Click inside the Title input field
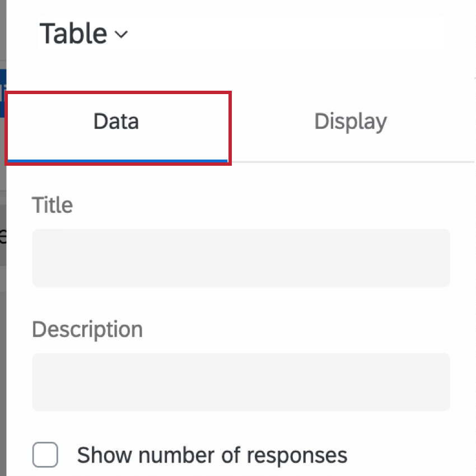Viewport: 476px width, 476px height. pyautogui.click(x=241, y=258)
